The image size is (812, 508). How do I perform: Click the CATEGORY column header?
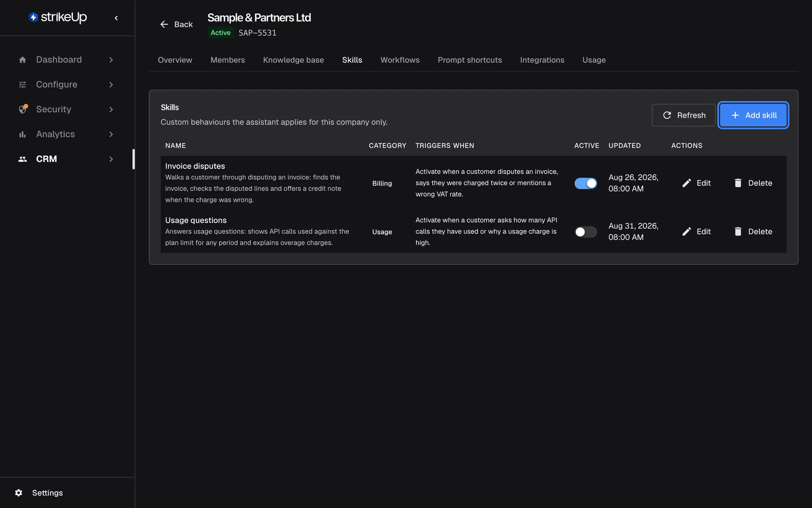coord(388,145)
